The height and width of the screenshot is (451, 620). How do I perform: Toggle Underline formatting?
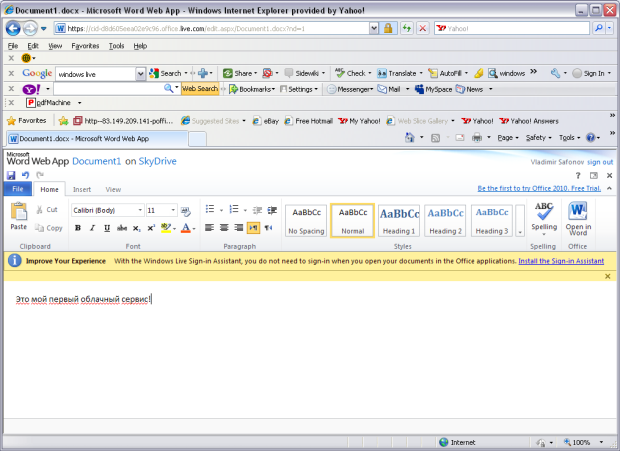pos(107,228)
